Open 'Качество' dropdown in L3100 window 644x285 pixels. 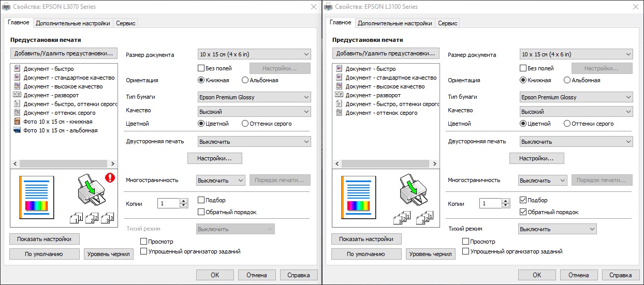point(576,112)
